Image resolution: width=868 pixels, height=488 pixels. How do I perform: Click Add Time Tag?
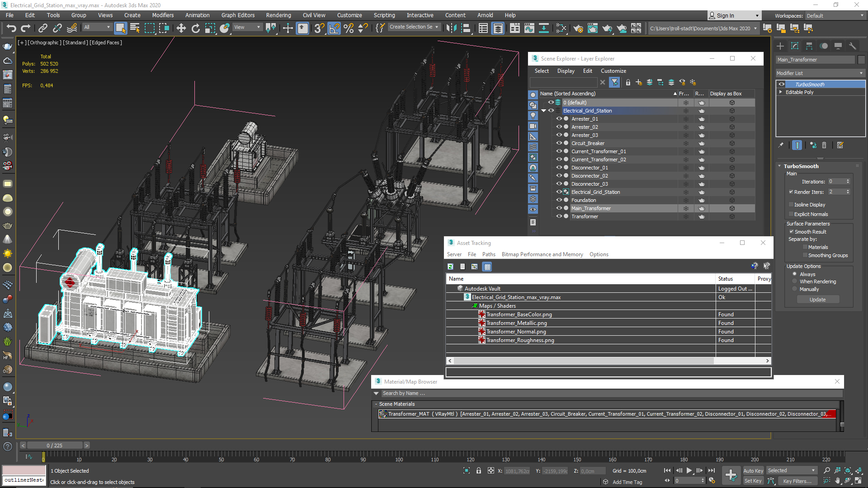(627, 482)
